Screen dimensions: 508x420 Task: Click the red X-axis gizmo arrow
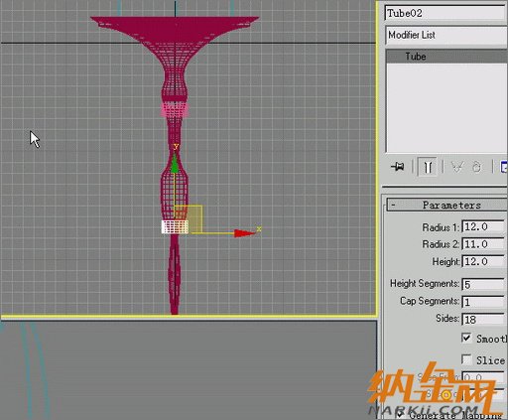[x=245, y=233]
